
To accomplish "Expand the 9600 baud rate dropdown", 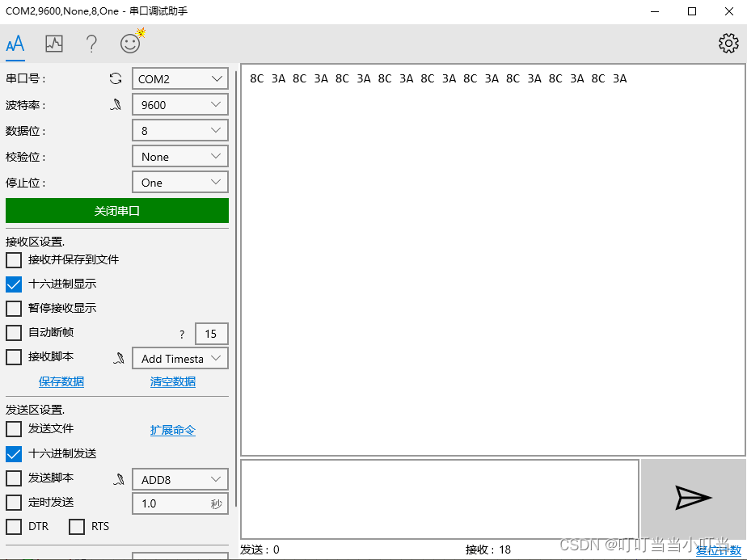I will click(180, 104).
